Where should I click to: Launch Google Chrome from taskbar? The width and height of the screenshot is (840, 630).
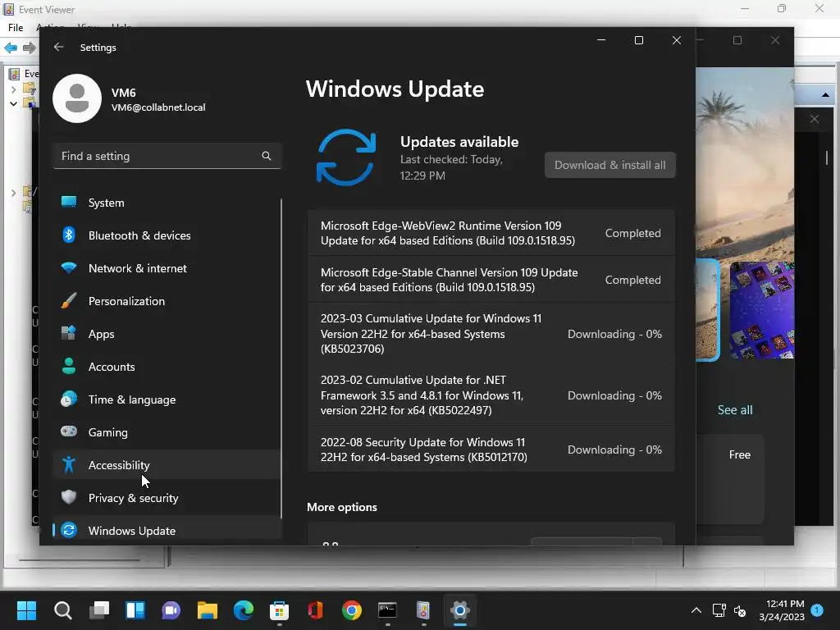pyautogui.click(x=351, y=610)
